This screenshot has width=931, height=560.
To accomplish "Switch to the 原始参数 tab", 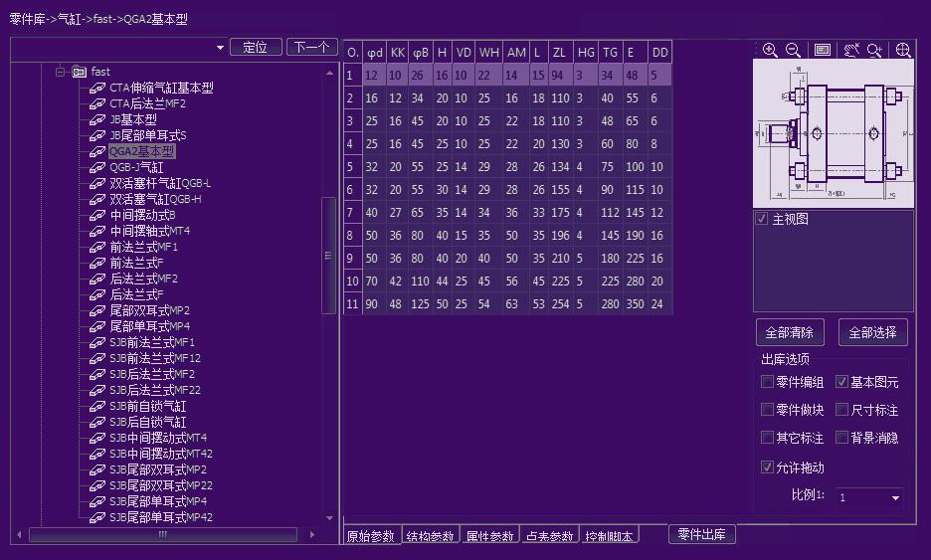I will coord(370,536).
